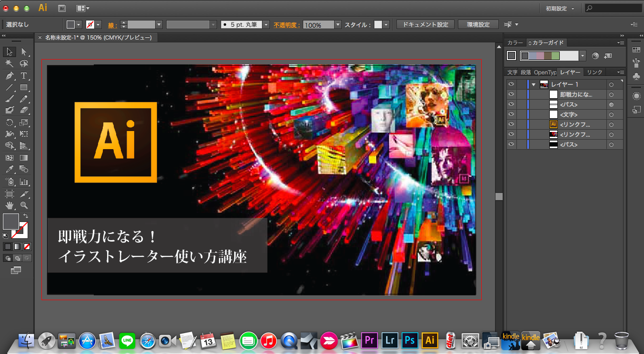Choose the Magic Wand tool
644x354 pixels.
[x=10, y=63]
